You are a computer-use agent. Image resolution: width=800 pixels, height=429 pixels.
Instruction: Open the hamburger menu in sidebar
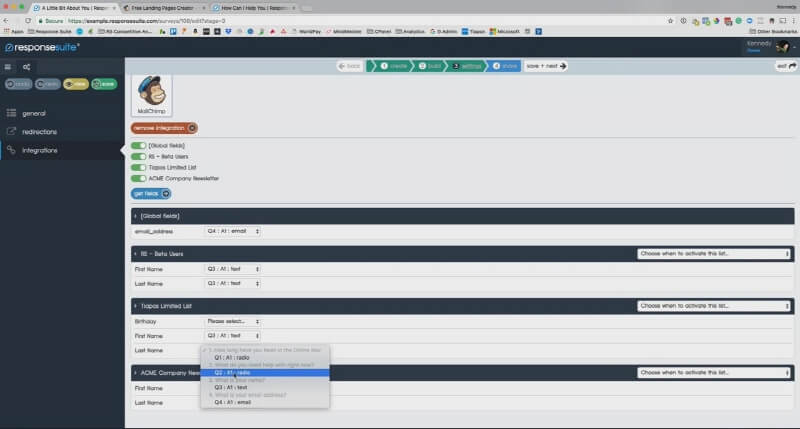[x=8, y=67]
